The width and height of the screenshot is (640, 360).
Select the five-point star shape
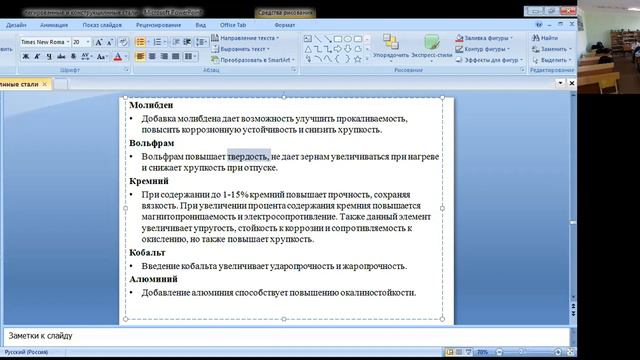coord(358,59)
